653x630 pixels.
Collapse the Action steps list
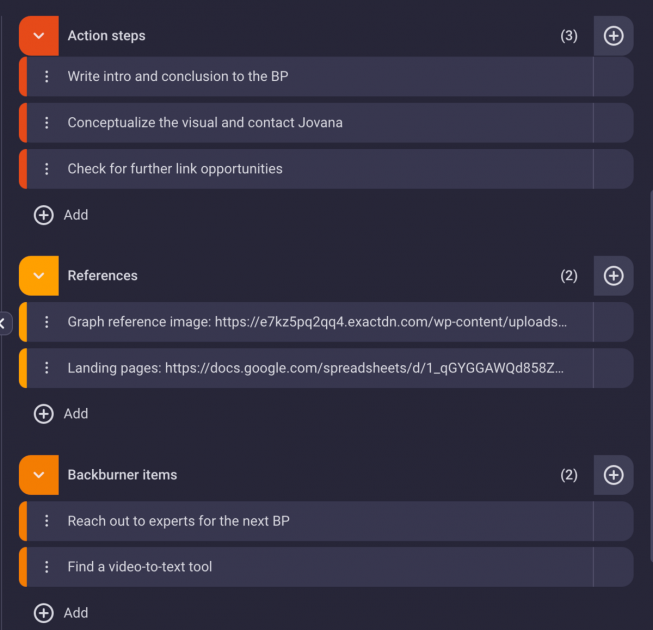pos(39,36)
